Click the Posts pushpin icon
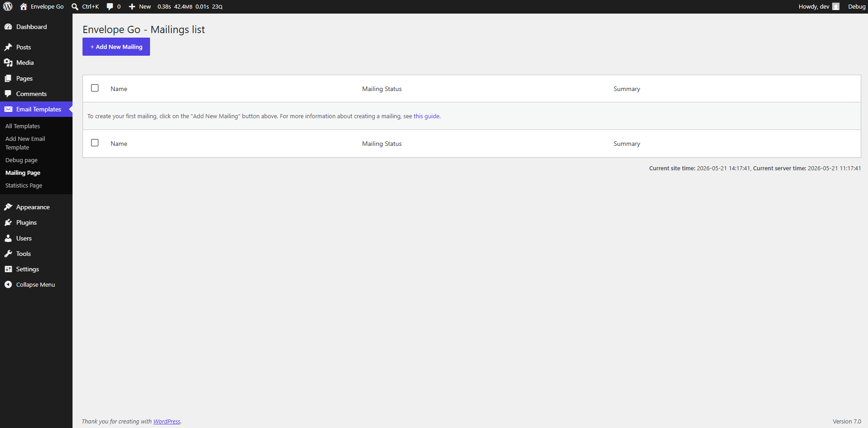Screen dimensions: 868x428 [x=8, y=47]
